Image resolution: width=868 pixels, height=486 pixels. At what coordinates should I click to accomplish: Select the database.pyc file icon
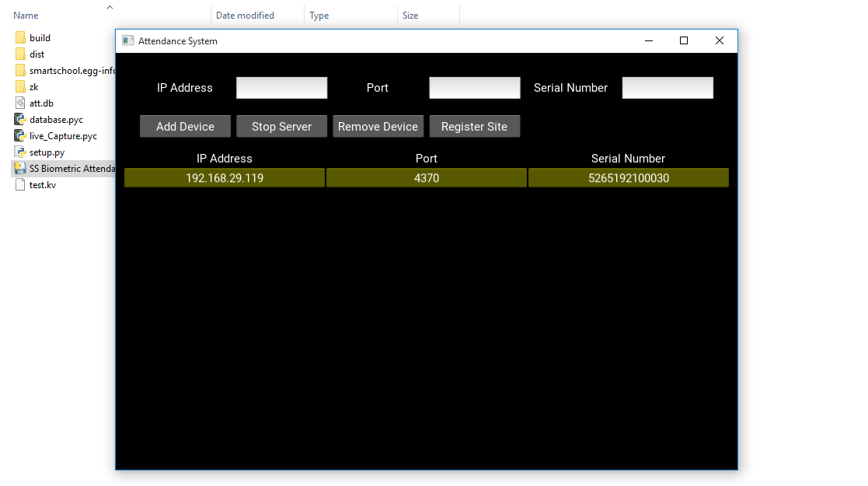pyautogui.click(x=20, y=120)
